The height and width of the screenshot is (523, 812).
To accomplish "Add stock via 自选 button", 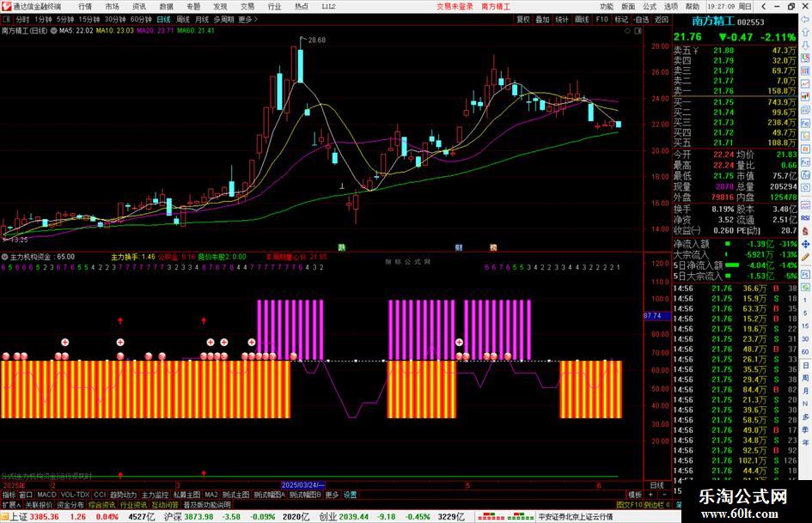I will [641, 19].
